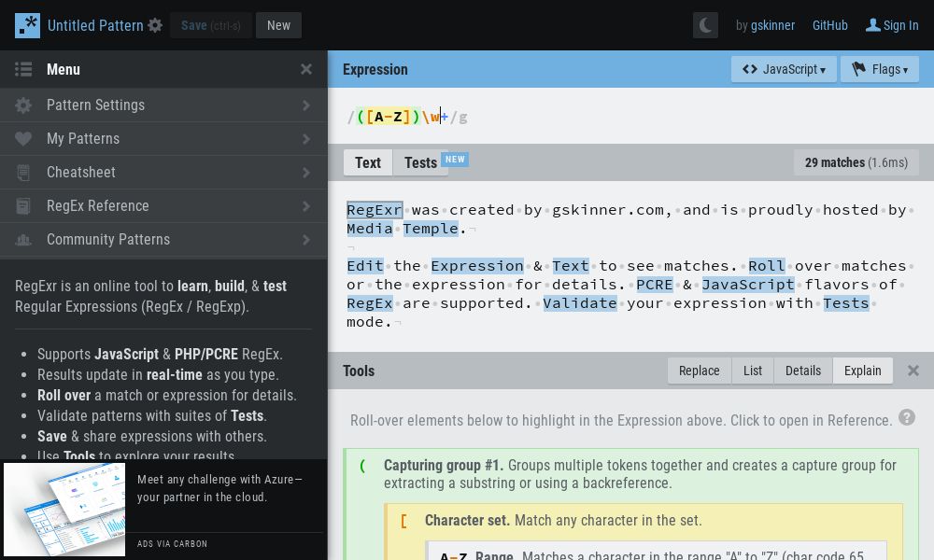Screen dimensions: 934x560
Task: Click the highlighted match "Validate"
Action: tap(580, 303)
